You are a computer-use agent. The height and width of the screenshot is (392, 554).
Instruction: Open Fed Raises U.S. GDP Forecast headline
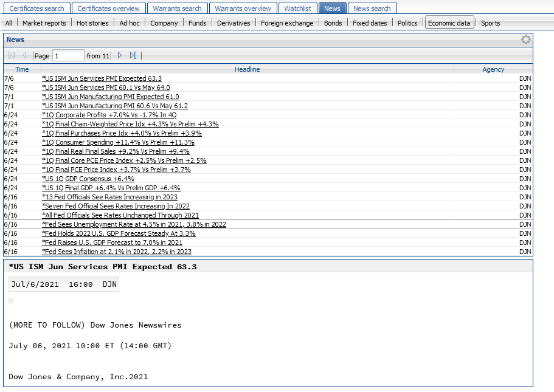(x=112, y=242)
